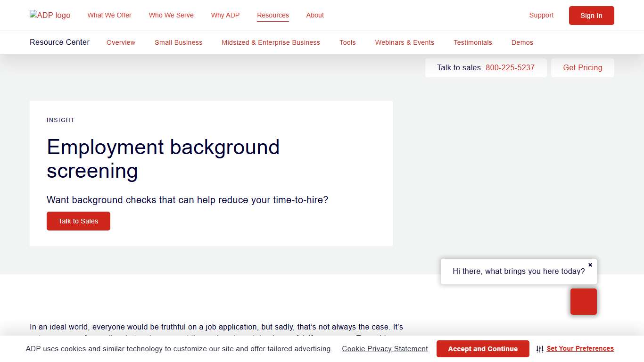Click the ADP logo
This screenshot has height=362, width=644.
click(x=50, y=15)
